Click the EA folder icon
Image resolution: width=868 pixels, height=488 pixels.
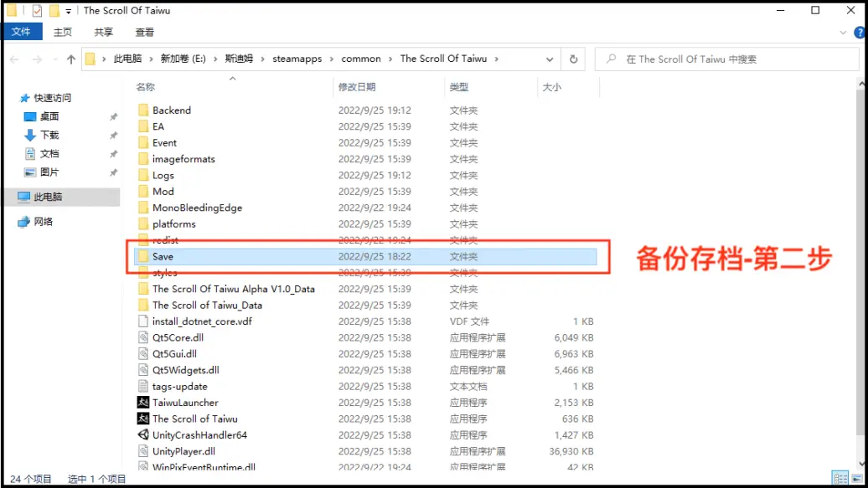tap(143, 126)
